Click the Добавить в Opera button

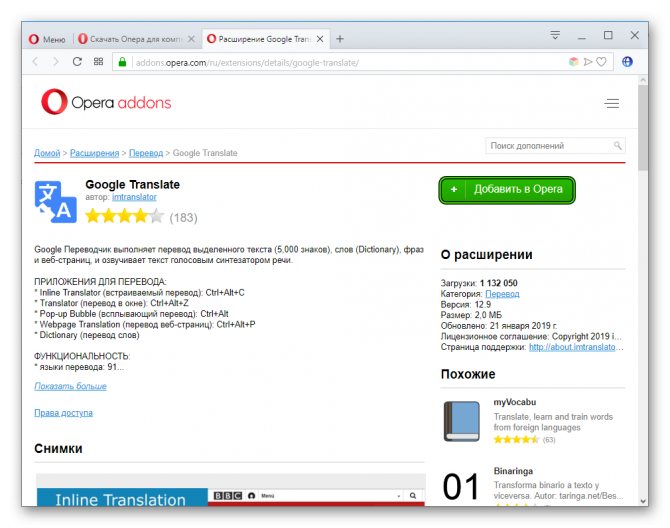tap(507, 190)
